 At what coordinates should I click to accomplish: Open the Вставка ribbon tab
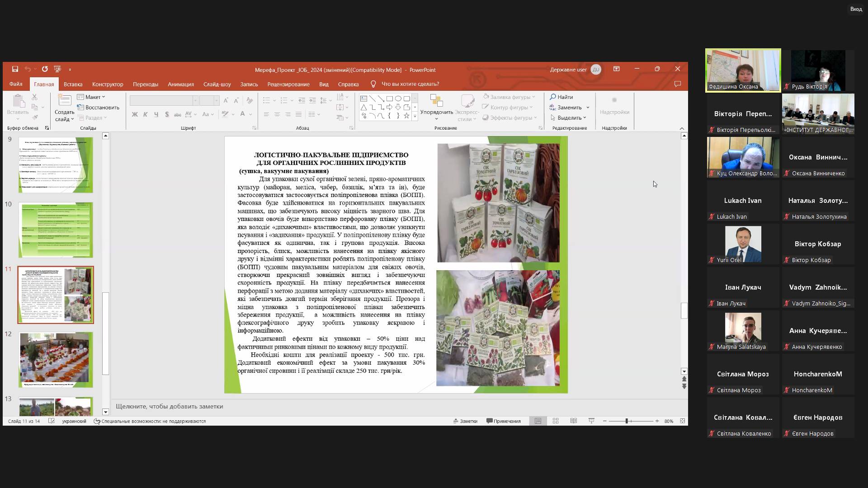click(73, 84)
